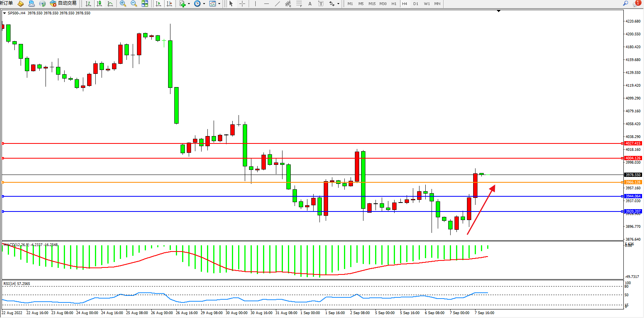Toggle bar chart display mode

point(88,3)
